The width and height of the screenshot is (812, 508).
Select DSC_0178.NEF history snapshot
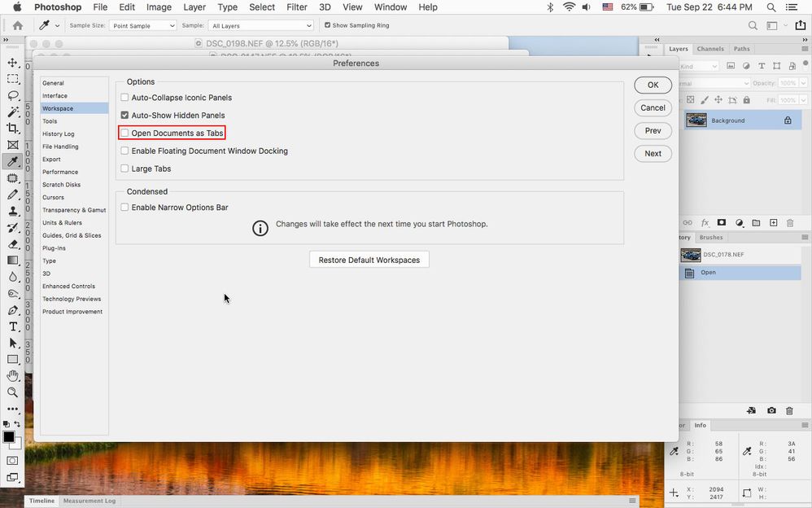(x=740, y=255)
